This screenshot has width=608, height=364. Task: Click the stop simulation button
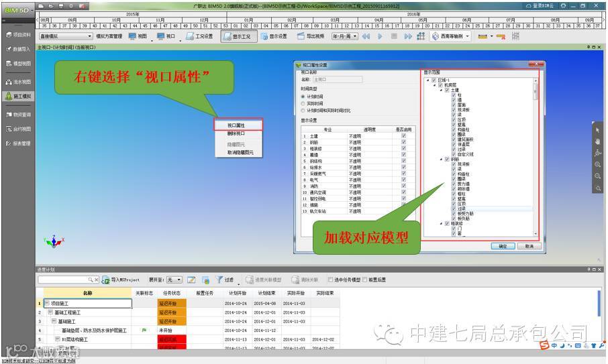click(x=394, y=36)
